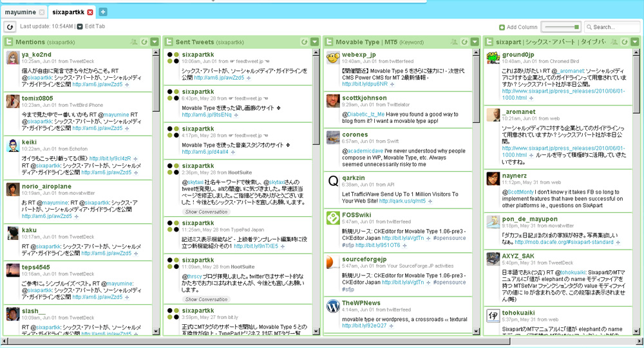
Task: Show Conversation for the @thrscy reply tweet
Action: click(x=206, y=299)
